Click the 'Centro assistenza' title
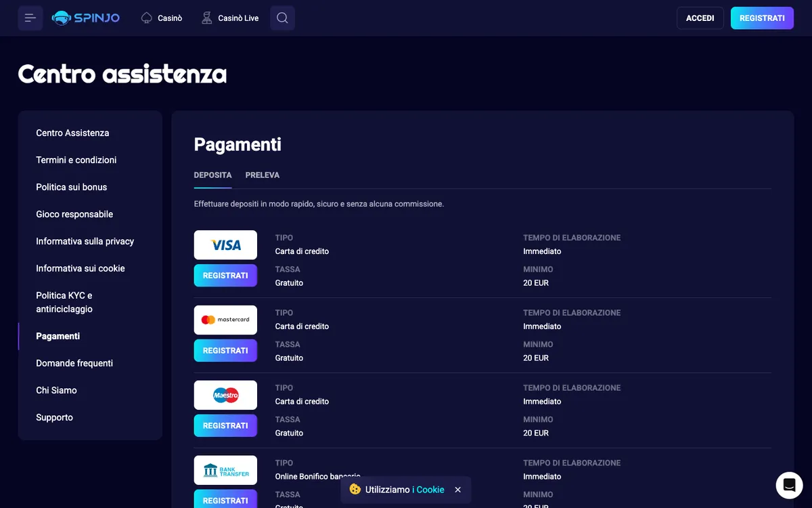Image resolution: width=812 pixels, height=508 pixels. click(x=122, y=73)
